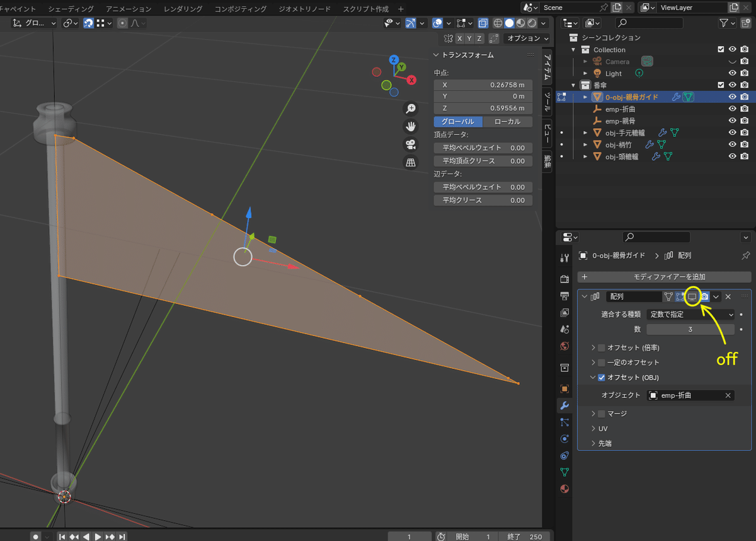
Task: Select material preview viewport shading
Action: pos(520,23)
